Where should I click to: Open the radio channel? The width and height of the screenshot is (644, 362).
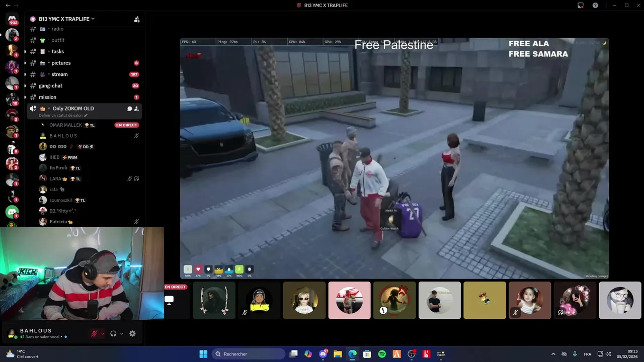point(84,29)
